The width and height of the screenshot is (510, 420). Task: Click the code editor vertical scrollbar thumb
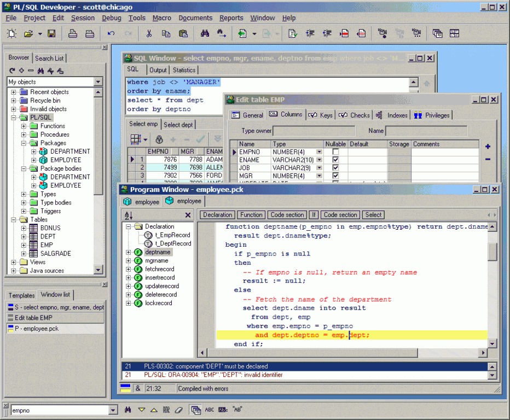(492, 252)
